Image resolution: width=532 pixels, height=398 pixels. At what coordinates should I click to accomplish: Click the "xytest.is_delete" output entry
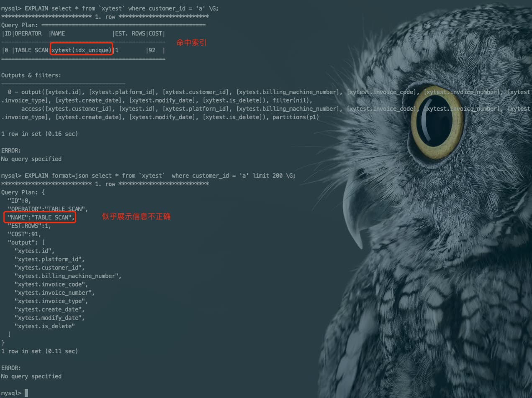pyautogui.click(x=44, y=326)
